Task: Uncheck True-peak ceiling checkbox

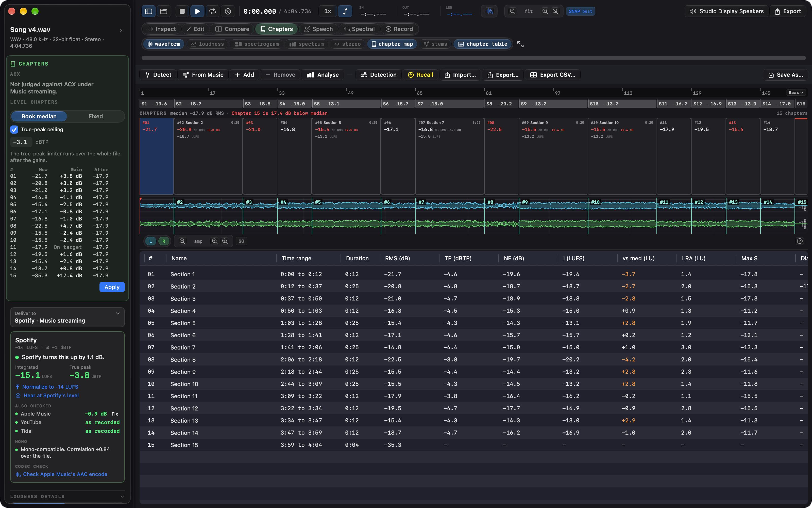Action: click(14, 130)
